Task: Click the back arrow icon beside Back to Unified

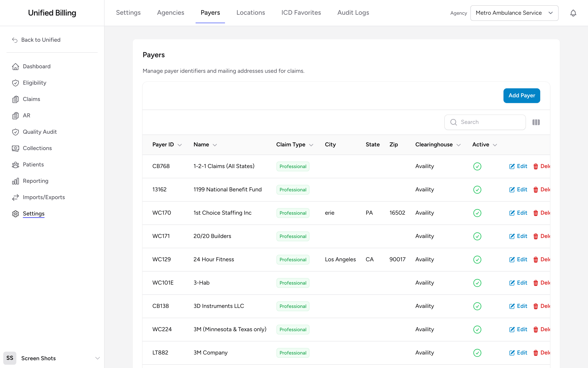Action: pos(15,40)
